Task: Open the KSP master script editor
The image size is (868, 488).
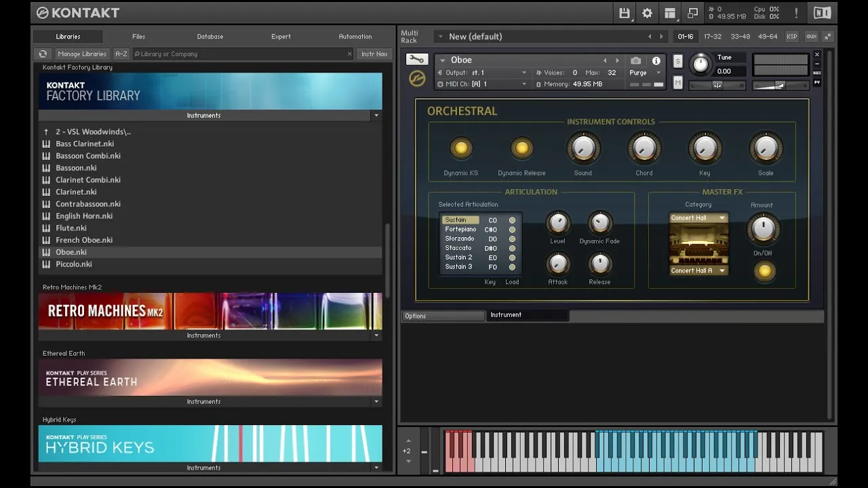Action: tap(791, 37)
